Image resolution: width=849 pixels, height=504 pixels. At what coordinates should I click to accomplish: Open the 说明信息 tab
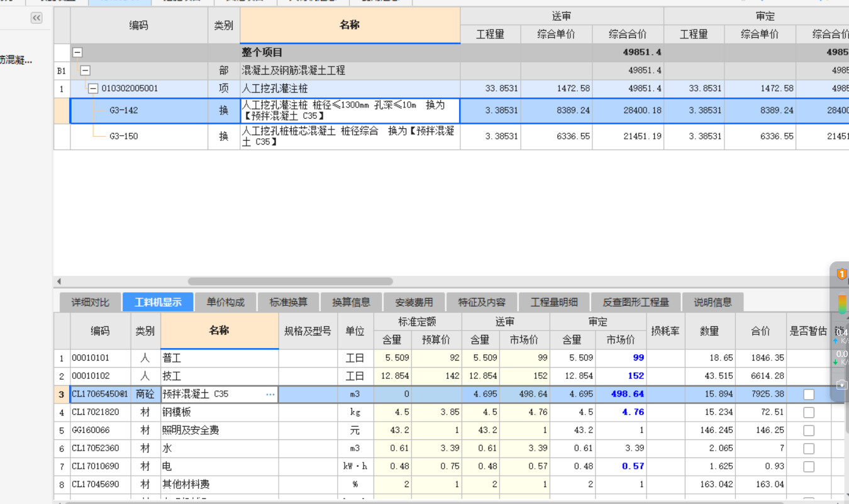tap(713, 302)
